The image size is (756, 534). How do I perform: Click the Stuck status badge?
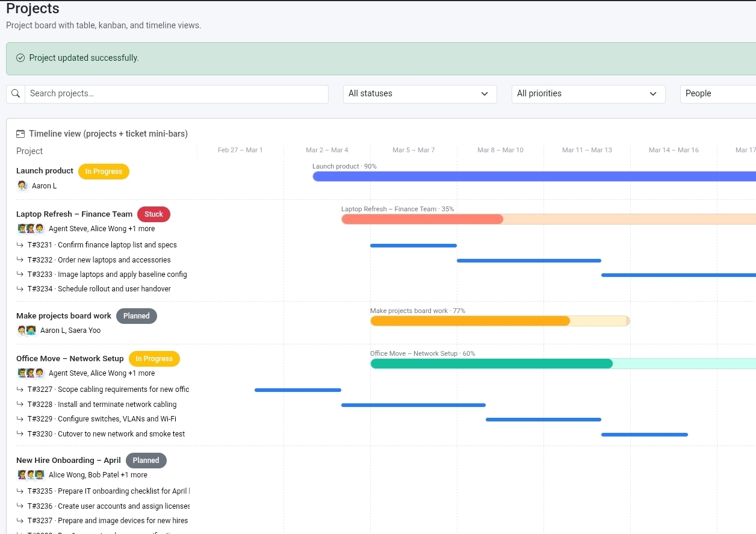[x=153, y=214]
